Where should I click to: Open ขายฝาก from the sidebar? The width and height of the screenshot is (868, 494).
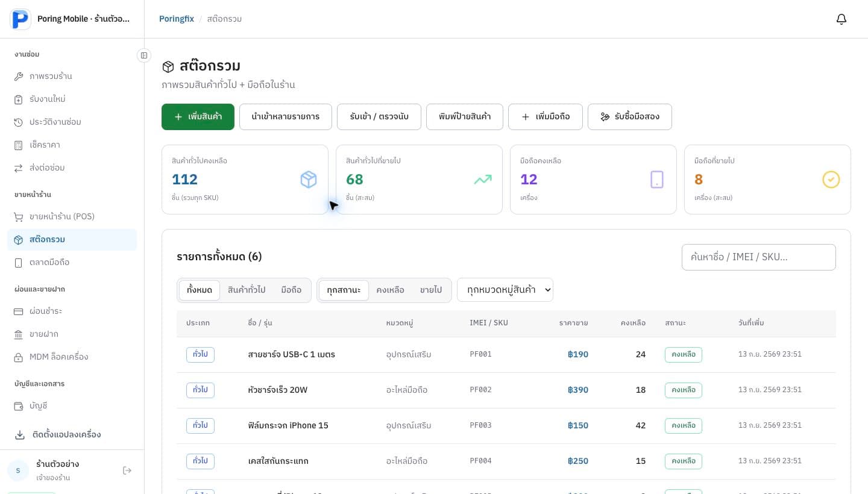click(72, 334)
